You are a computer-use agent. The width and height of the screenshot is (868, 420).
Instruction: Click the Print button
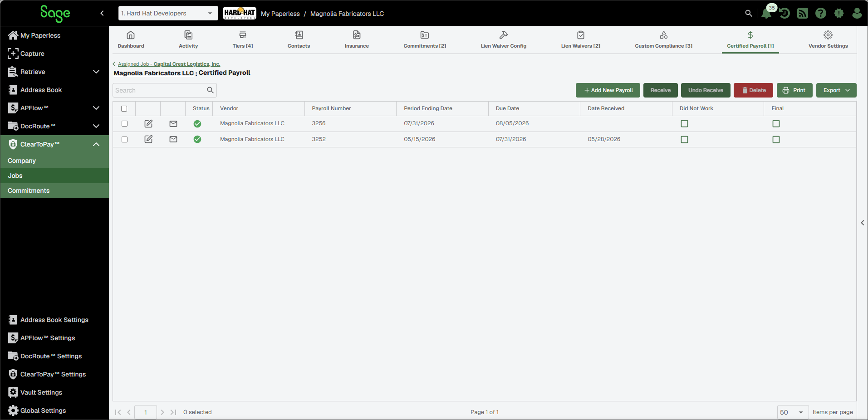[794, 90]
